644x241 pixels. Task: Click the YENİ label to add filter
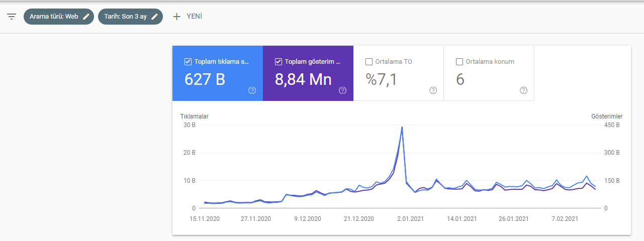[195, 17]
